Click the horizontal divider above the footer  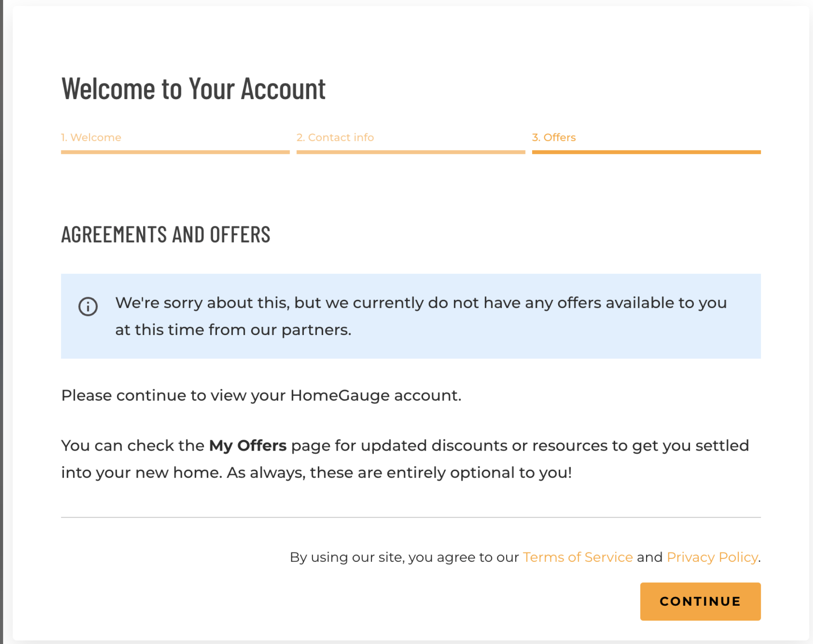411,518
